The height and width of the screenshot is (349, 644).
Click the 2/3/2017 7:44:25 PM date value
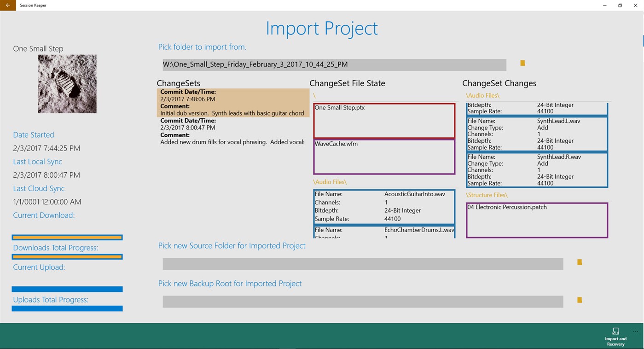point(46,148)
